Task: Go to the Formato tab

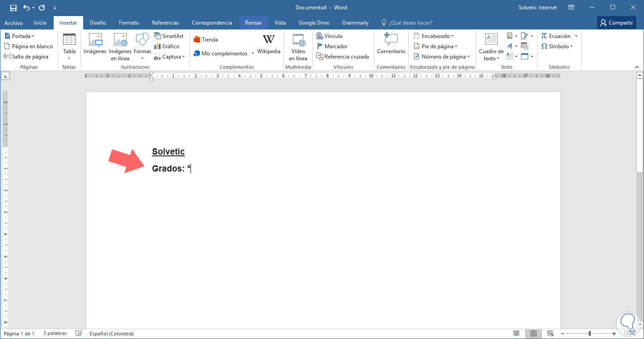Action: (x=129, y=23)
